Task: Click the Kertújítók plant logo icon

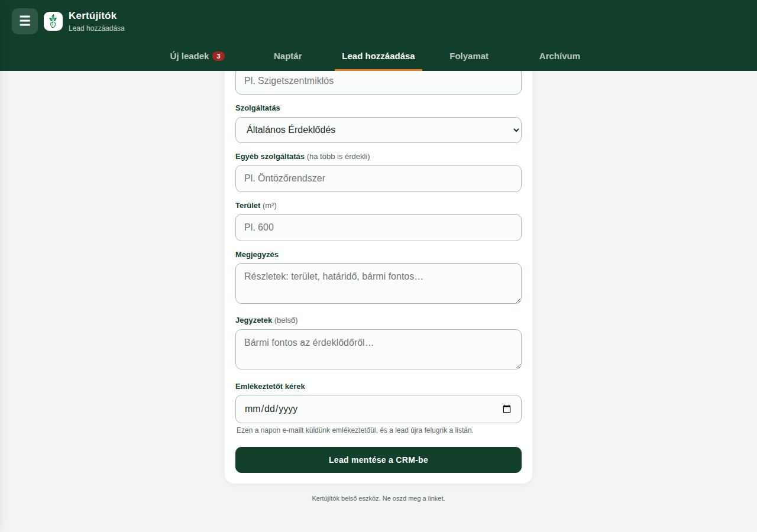Action: pyautogui.click(x=53, y=21)
